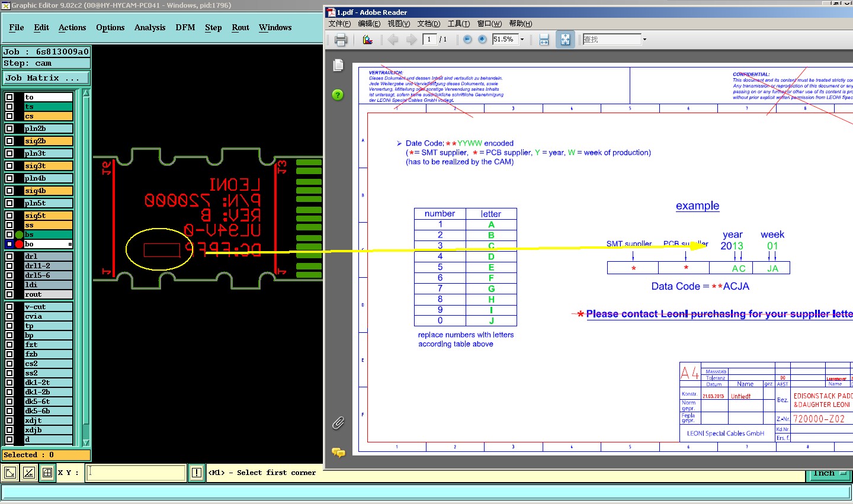Image resolution: width=853 pixels, height=504 pixels.
Task: Open the DFM menu
Action: 185,27
